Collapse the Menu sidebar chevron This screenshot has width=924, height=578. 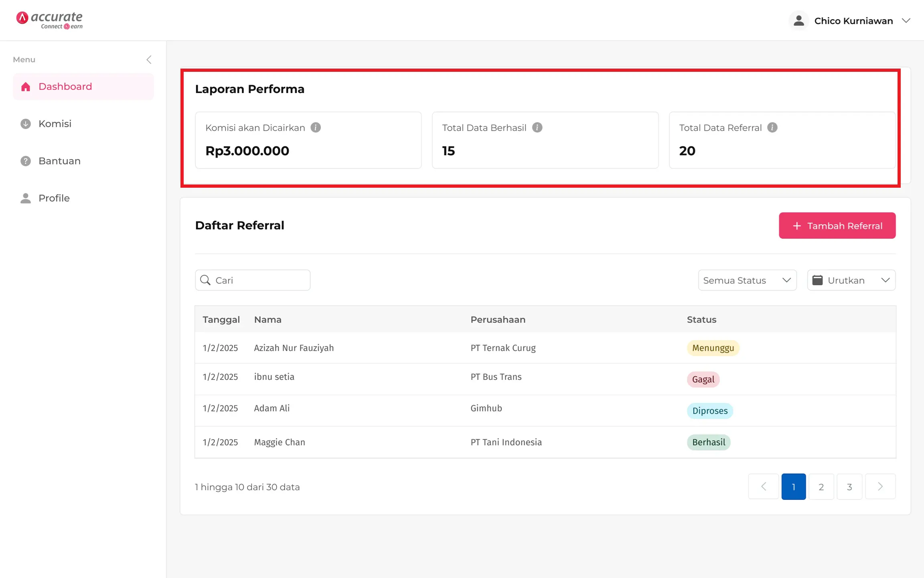(149, 60)
